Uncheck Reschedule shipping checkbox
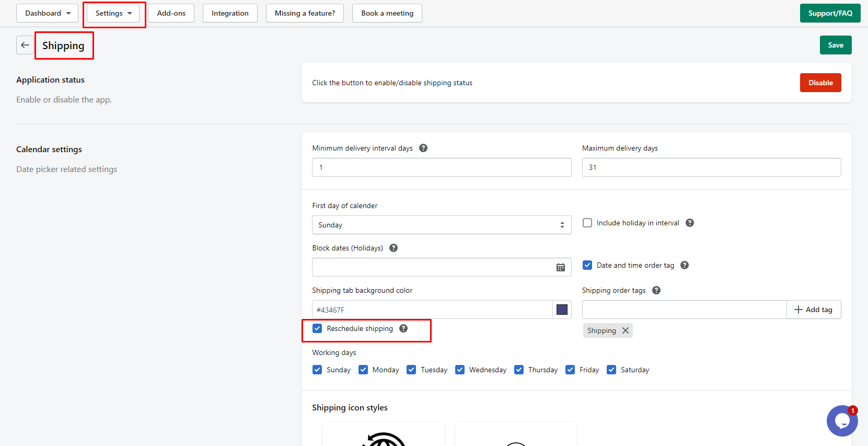The image size is (868, 446). 317,328
